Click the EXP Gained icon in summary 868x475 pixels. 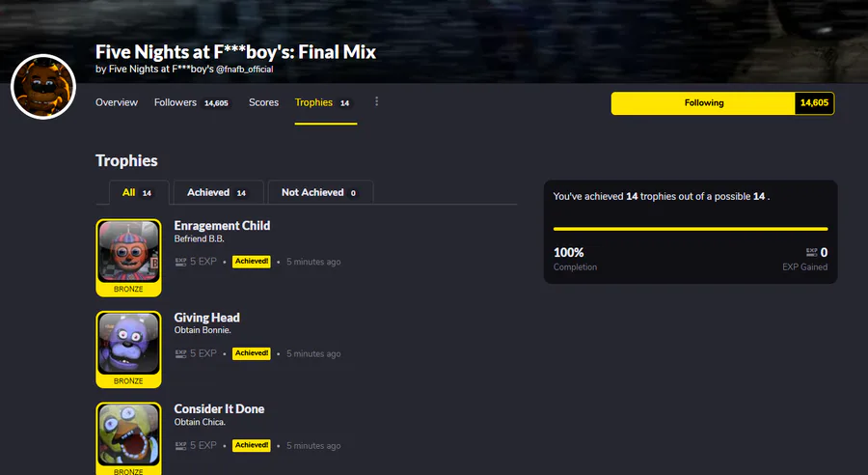coord(811,253)
